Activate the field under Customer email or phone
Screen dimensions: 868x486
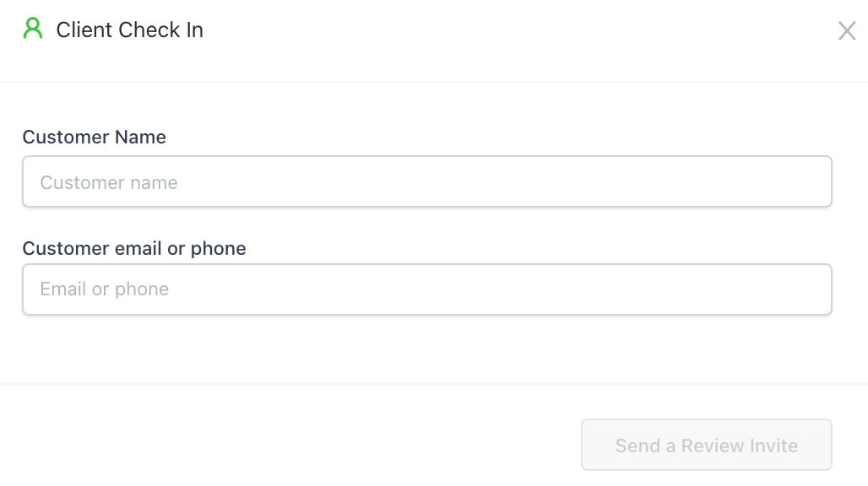[427, 289]
